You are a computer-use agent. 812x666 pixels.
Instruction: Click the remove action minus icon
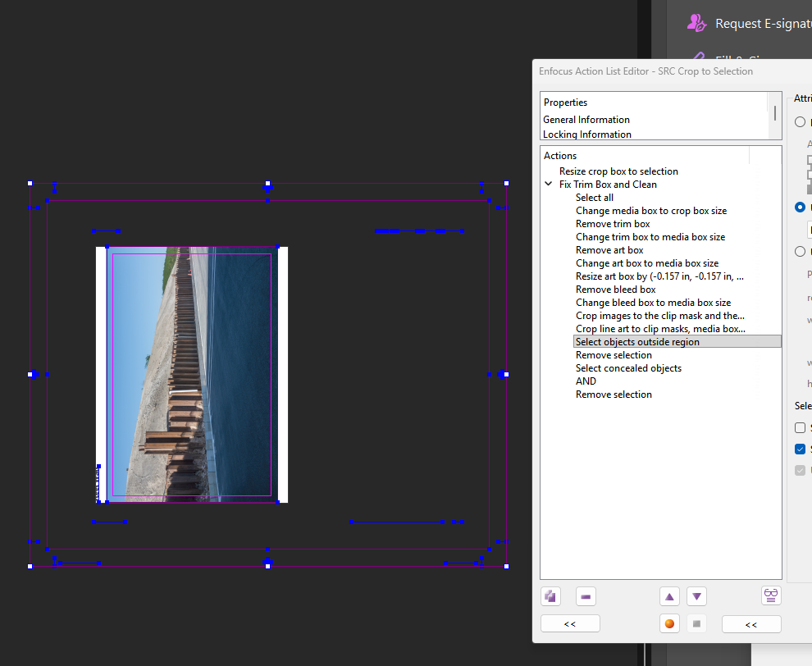[586, 596]
